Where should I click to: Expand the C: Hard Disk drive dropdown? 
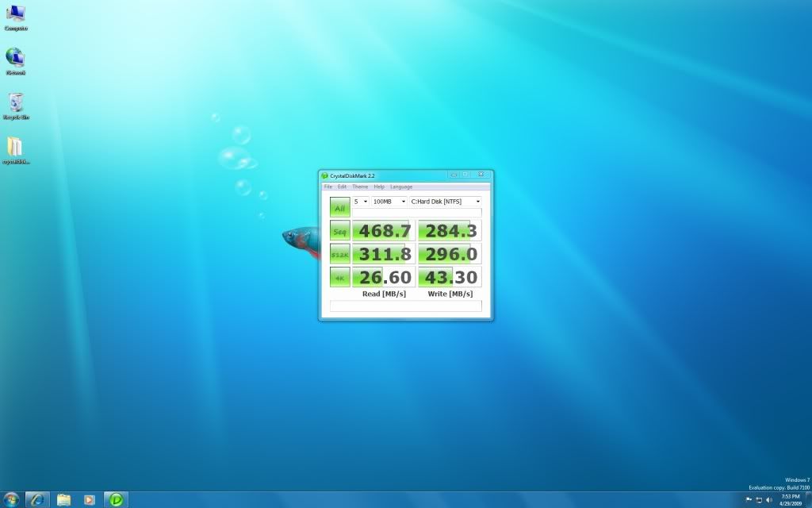point(446,202)
